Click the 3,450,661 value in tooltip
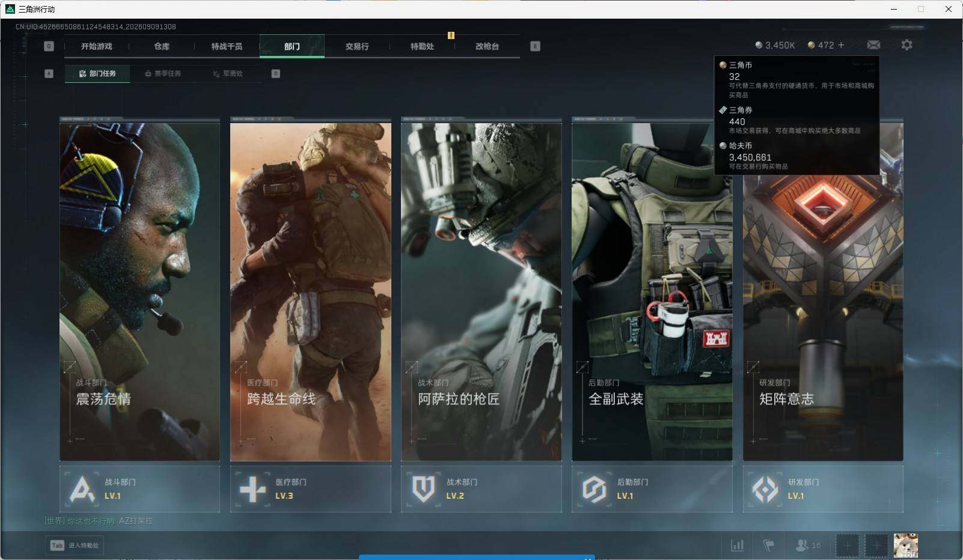The width and height of the screenshot is (963, 560). click(750, 157)
